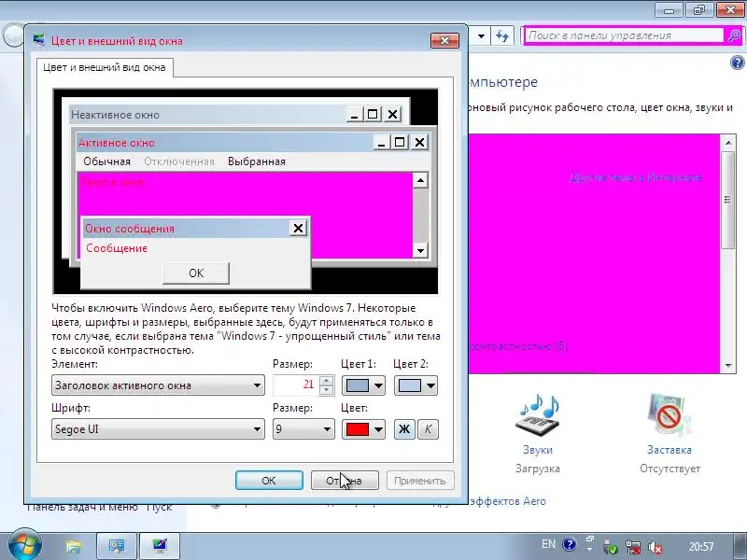This screenshot has height=560, width=747.
Task: Click minimize icon in the inactive window preview
Action: tap(354, 115)
